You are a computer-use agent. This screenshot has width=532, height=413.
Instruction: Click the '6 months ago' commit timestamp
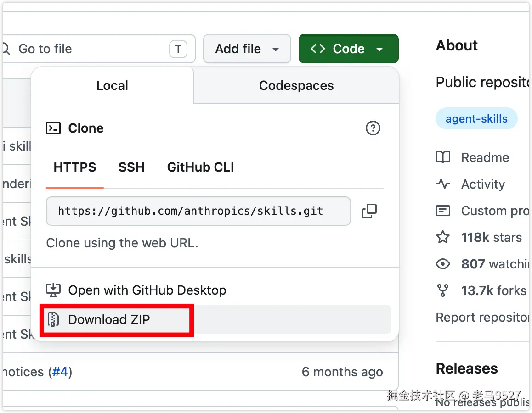pos(342,372)
